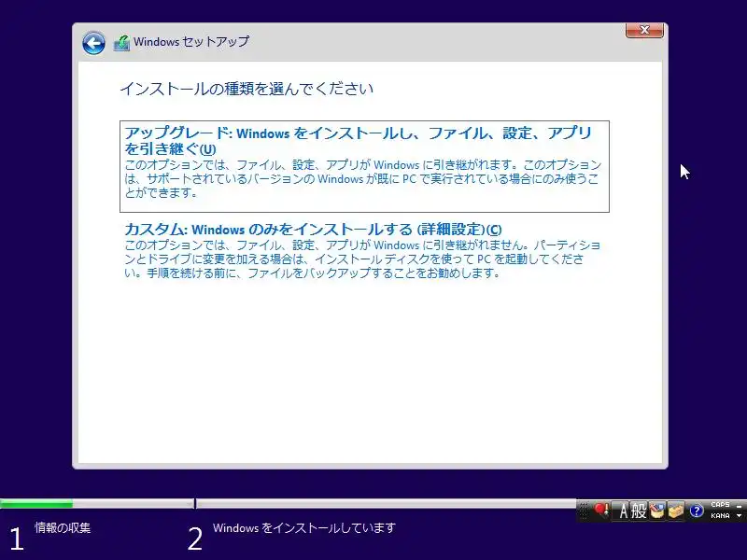Click heading 'インストールの種類を選んでください'
747x560 pixels.
[247, 89]
